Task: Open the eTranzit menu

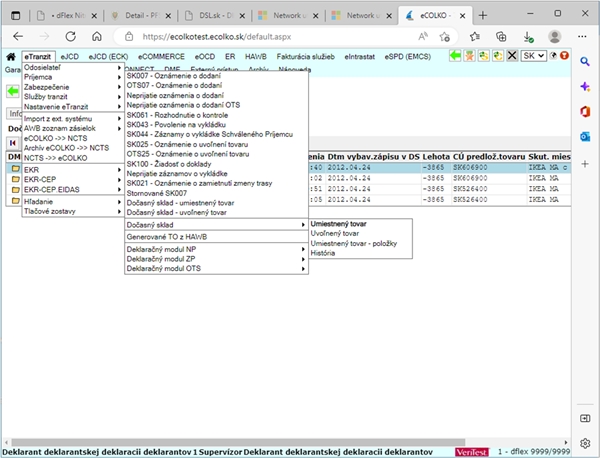Action: pos(38,57)
